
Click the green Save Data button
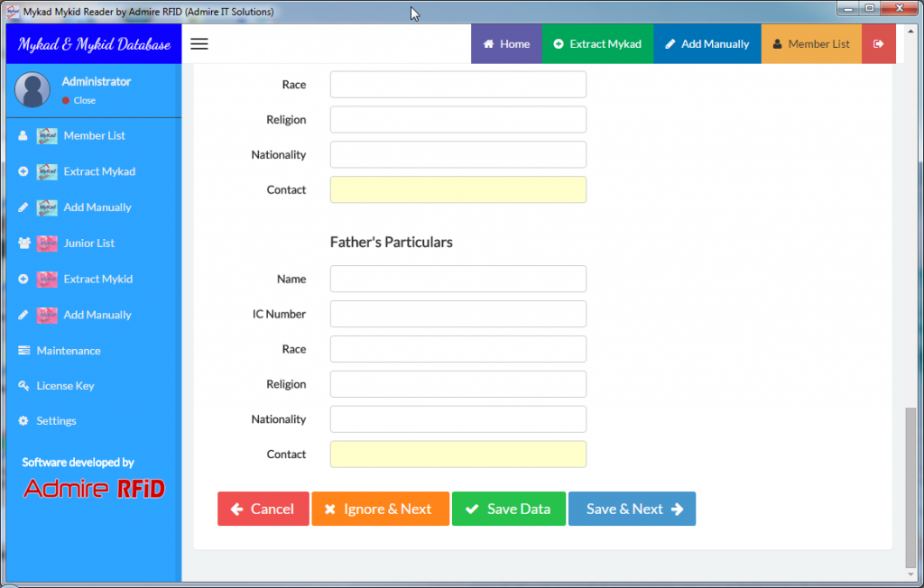coord(508,509)
